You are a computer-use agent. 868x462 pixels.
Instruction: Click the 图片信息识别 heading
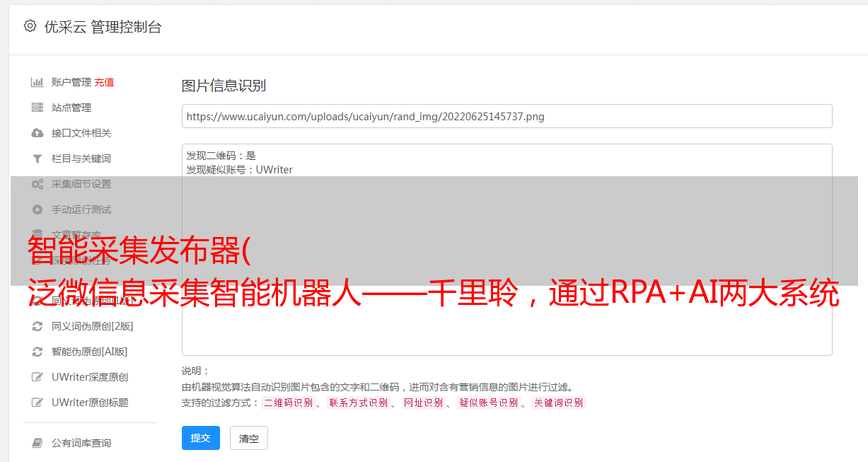[x=224, y=86]
